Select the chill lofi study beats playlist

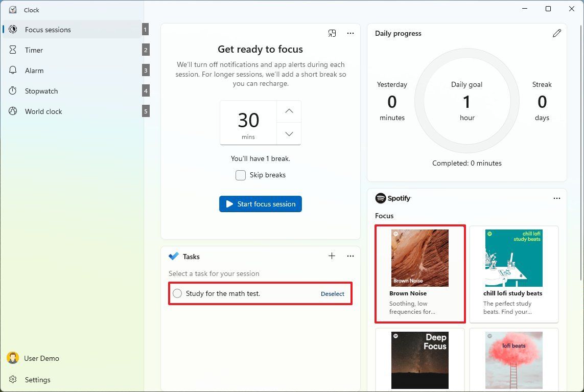(x=513, y=274)
